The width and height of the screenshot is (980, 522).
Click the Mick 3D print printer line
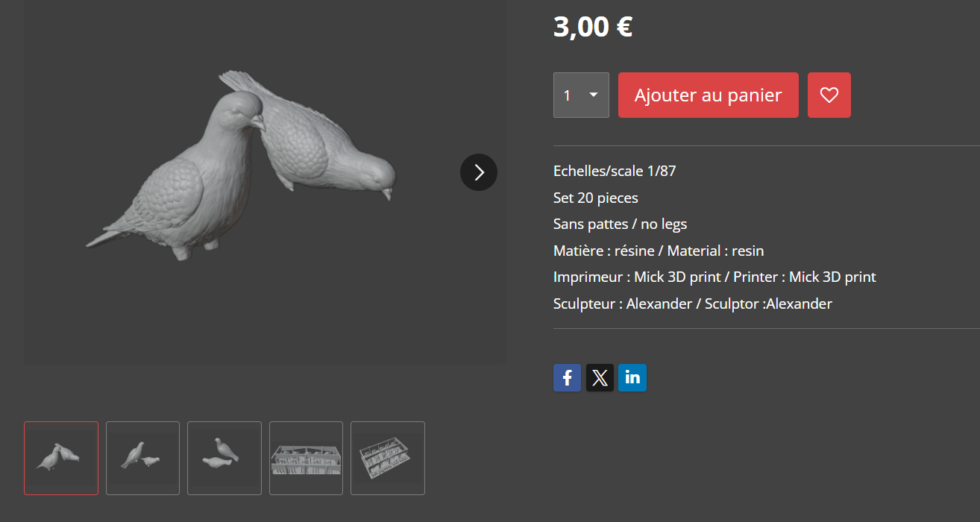point(714,277)
